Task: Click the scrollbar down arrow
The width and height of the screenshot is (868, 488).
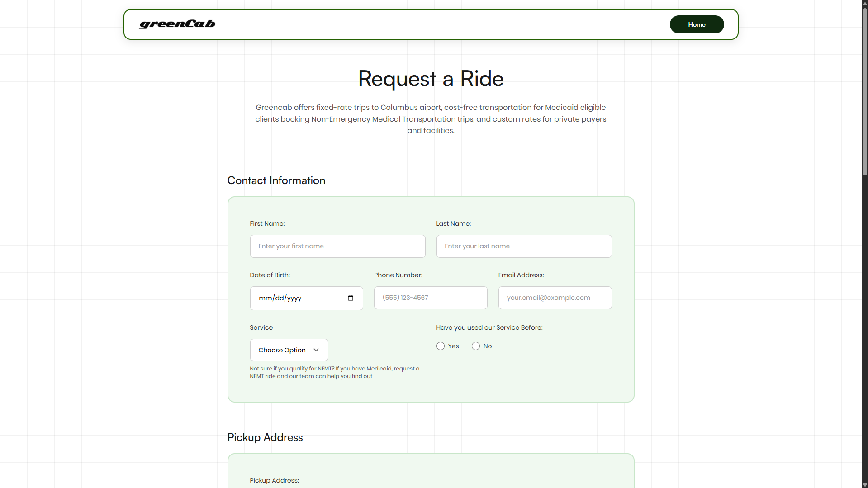Action: pos(864,485)
